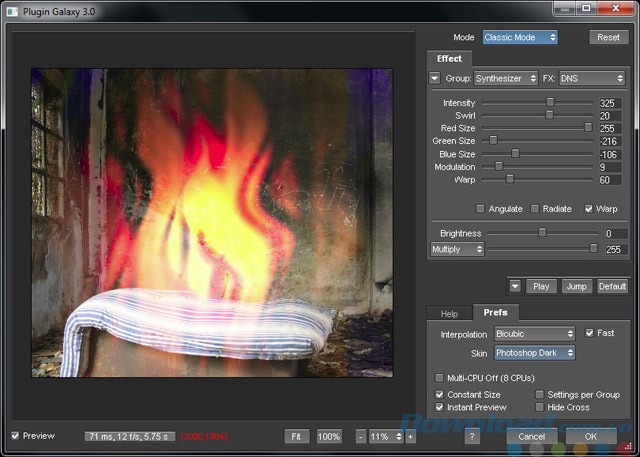Click the zoom out minus button

coord(361,437)
